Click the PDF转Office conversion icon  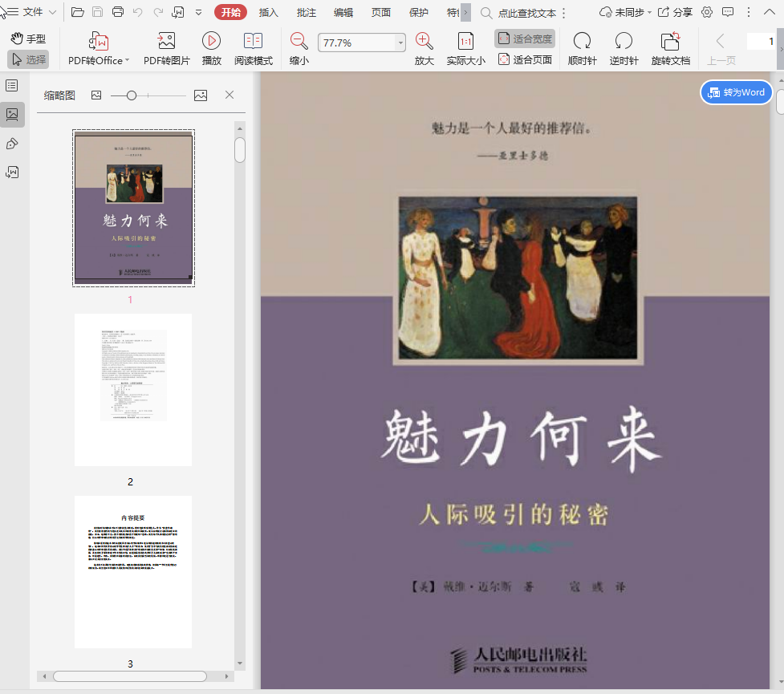coord(98,42)
